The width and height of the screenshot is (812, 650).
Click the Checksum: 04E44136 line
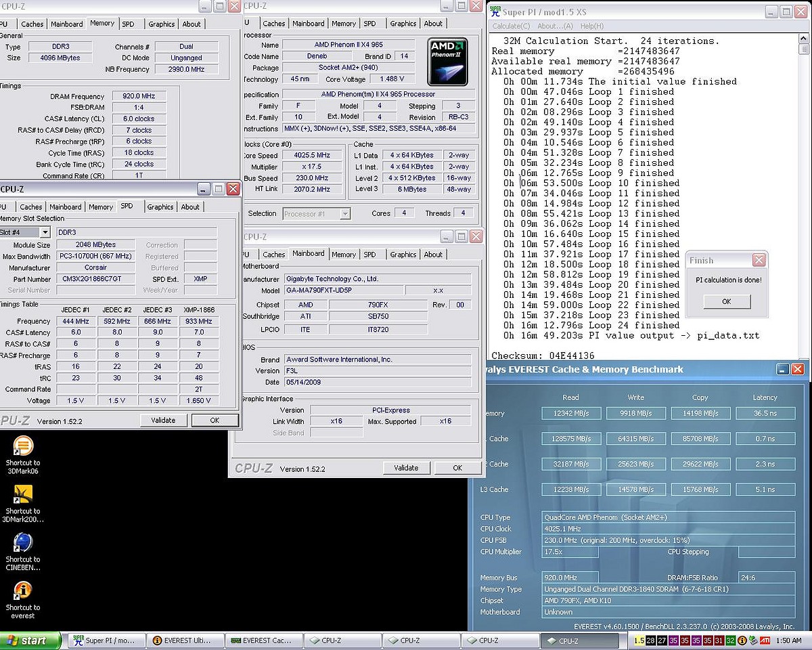543,355
